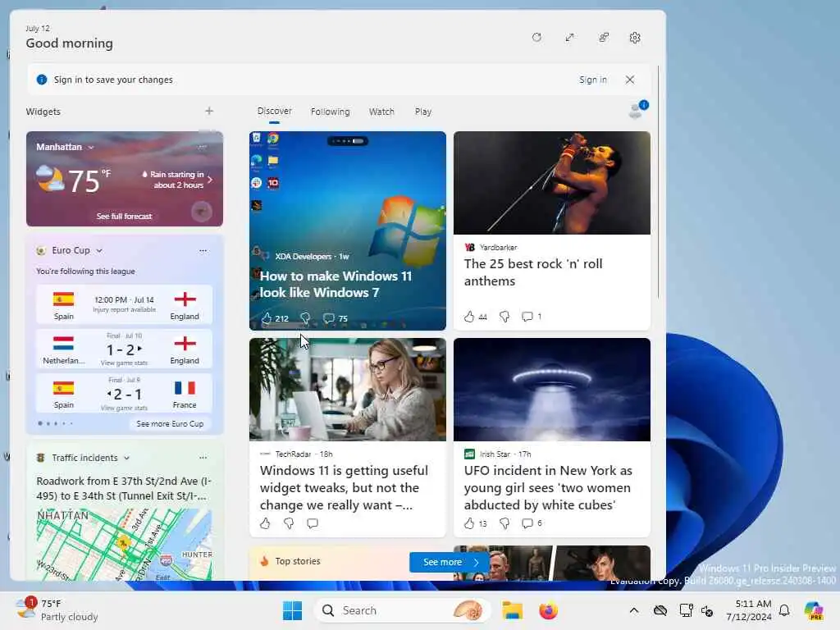Click Sign in link in banner
The width and height of the screenshot is (840, 630).
tap(592, 80)
